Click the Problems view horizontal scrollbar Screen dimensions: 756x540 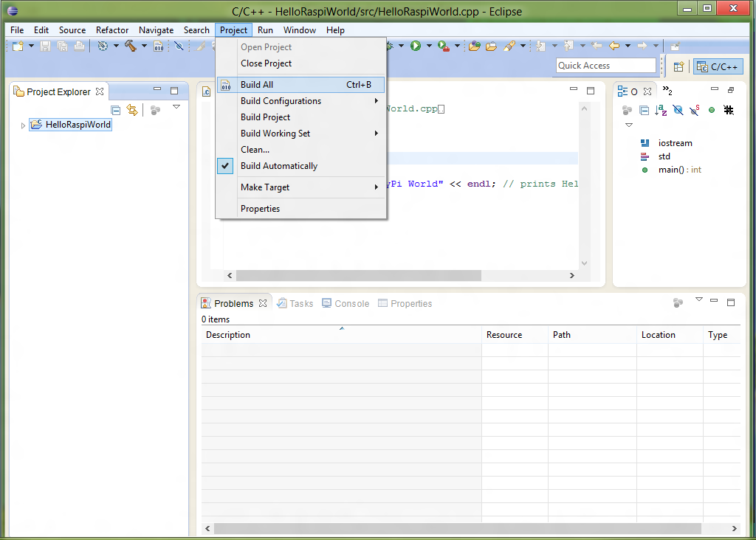458,528
